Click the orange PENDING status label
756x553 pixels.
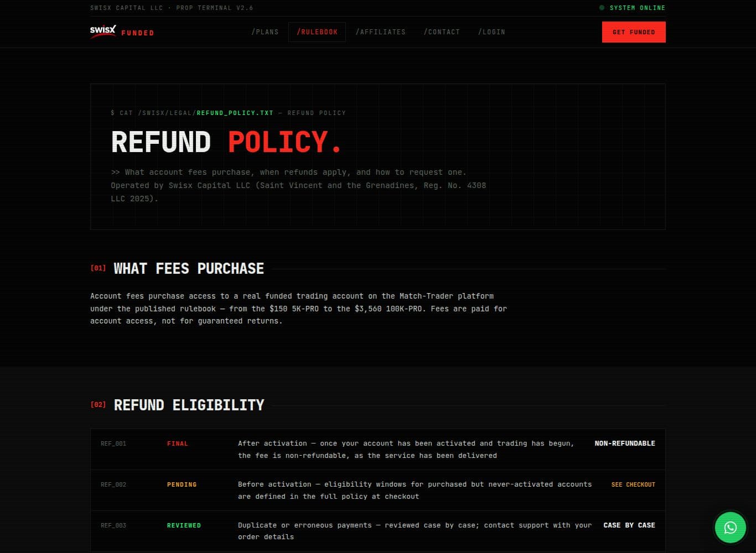pos(182,484)
